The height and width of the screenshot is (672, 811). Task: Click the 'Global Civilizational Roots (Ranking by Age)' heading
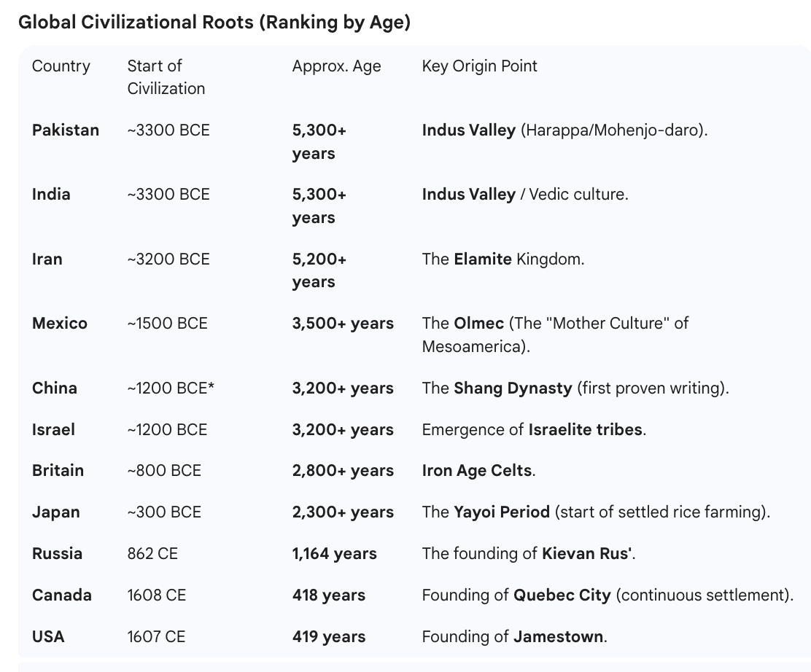(214, 23)
